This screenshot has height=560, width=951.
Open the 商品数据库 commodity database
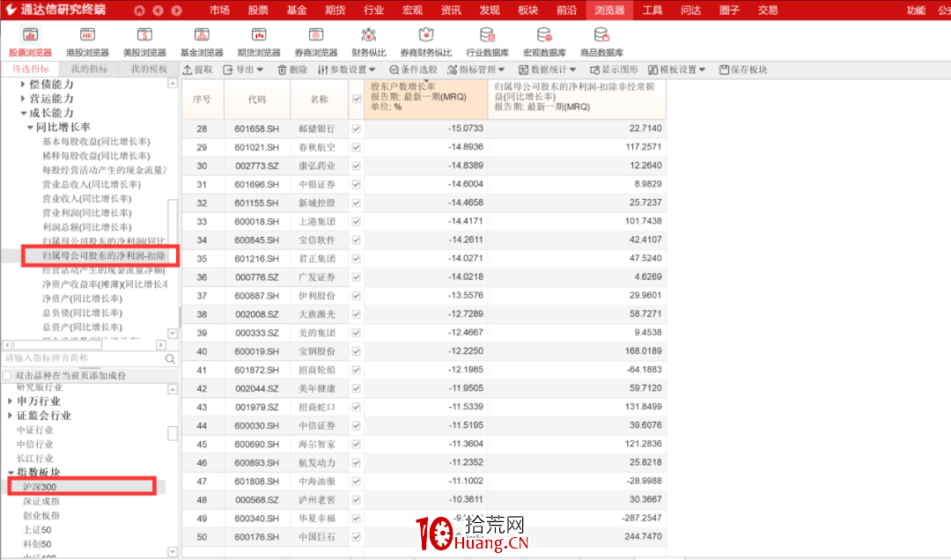click(601, 42)
